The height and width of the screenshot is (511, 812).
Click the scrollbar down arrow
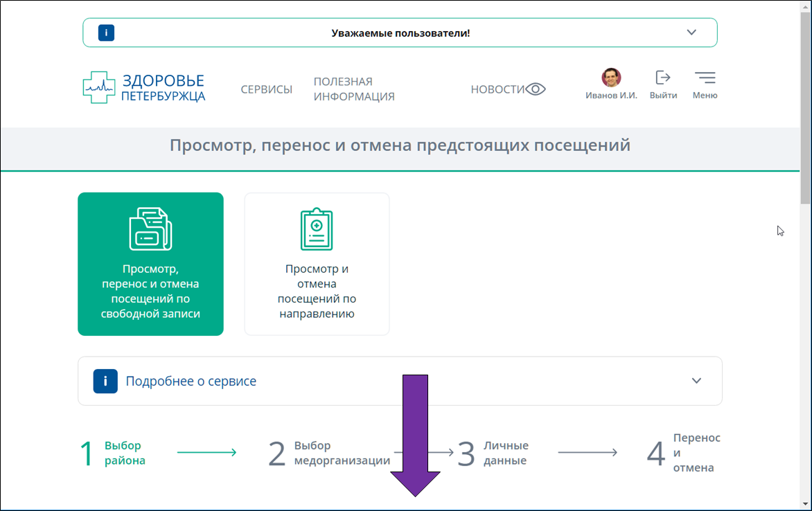point(805,504)
